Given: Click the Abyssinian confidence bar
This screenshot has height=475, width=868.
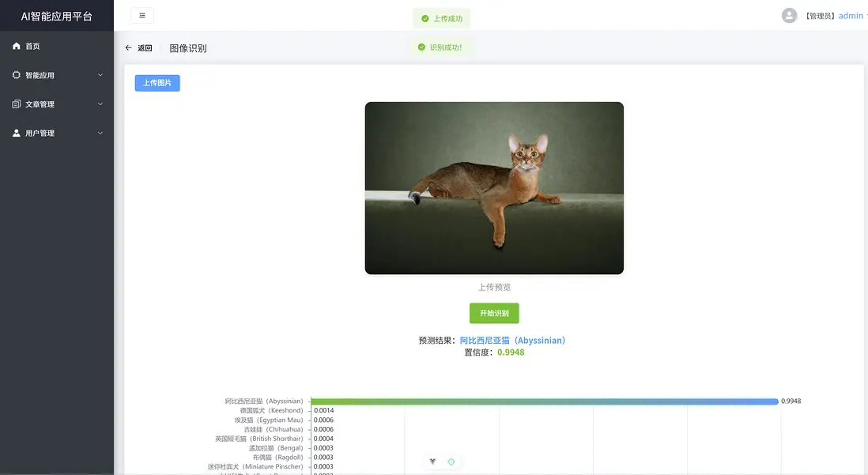Looking at the screenshot, I should pos(545,401).
